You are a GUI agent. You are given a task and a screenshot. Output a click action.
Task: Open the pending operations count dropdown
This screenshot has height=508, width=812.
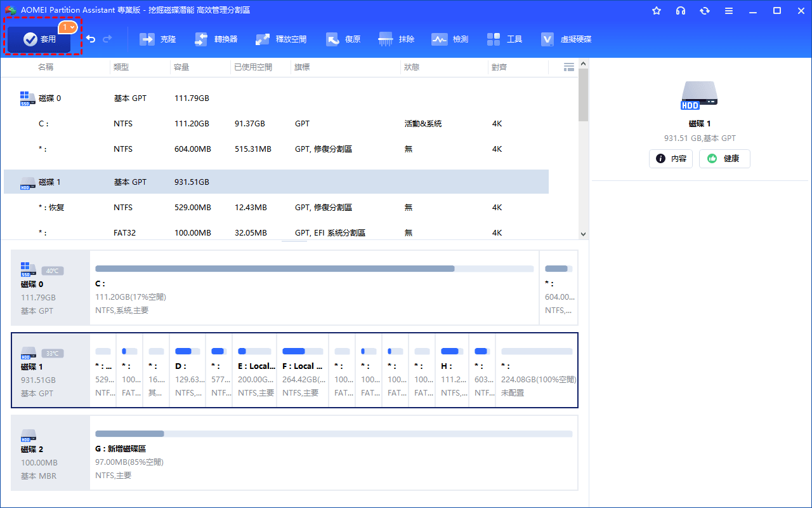(x=69, y=27)
